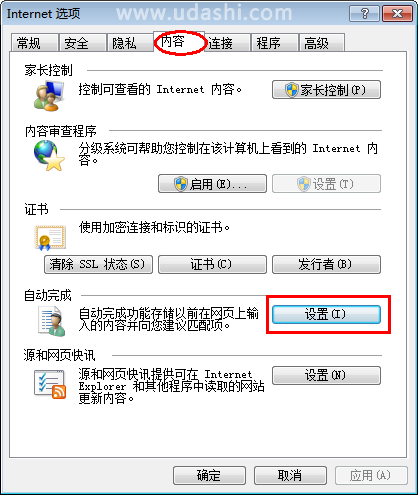Viewport: 418px width, 495px height.
Task: Open the 程序 tab
Action: [x=274, y=43]
